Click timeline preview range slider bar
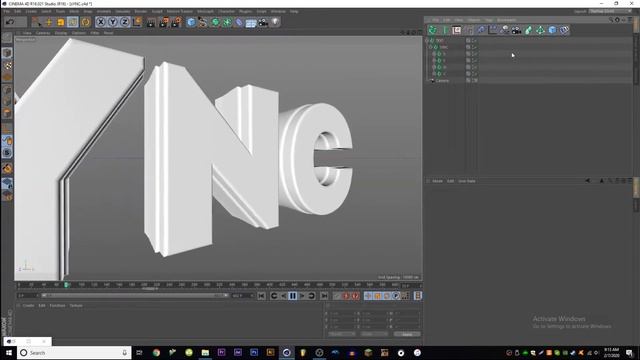The width and height of the screenshot is (640, 360). (x=134, y=296)
